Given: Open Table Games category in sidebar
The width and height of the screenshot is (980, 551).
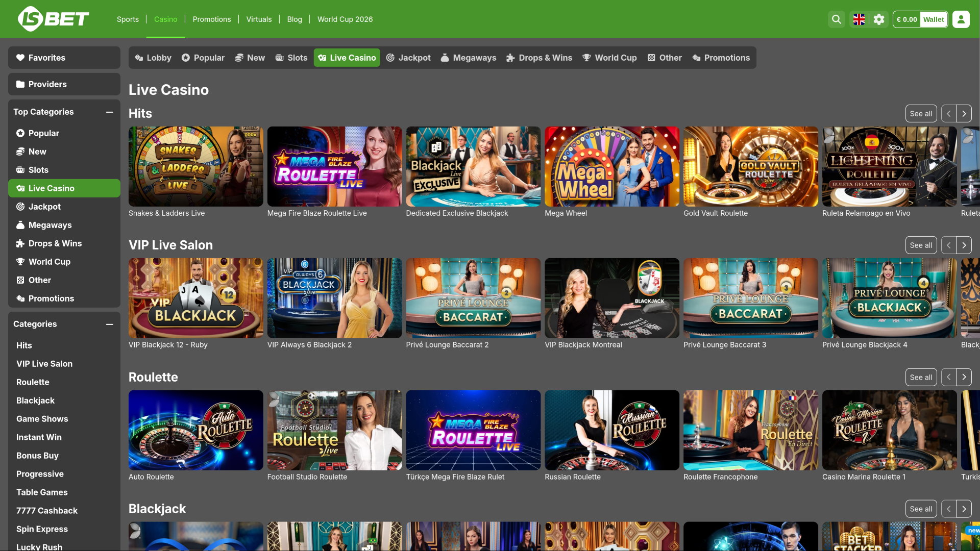Looking at the screenshot, I should (x=42, y=492).
